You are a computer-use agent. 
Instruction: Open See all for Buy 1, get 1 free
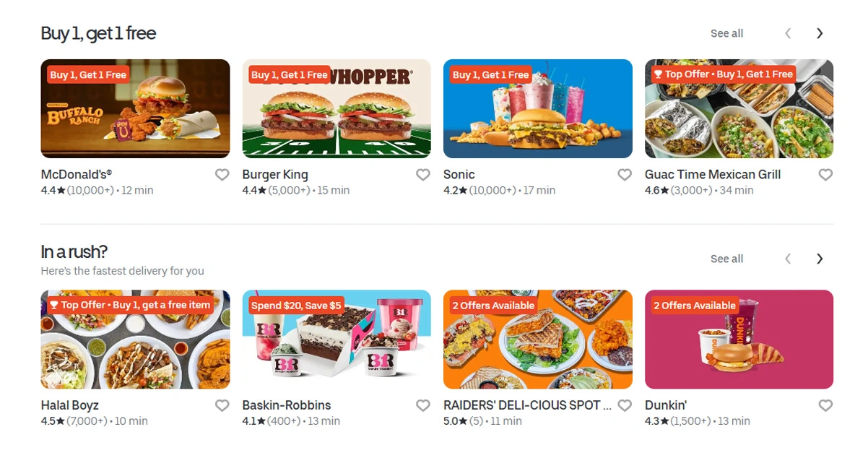pyautogui.click(x=726, y=33)
